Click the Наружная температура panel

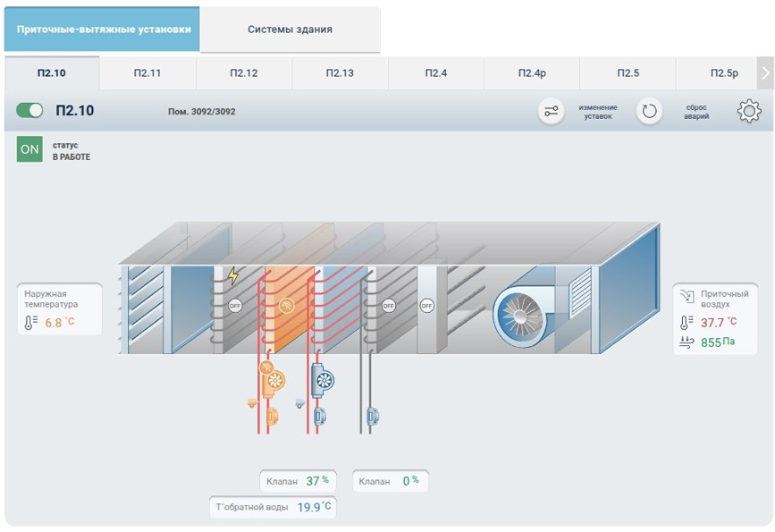pyautogui.click(x=59, y=309)
